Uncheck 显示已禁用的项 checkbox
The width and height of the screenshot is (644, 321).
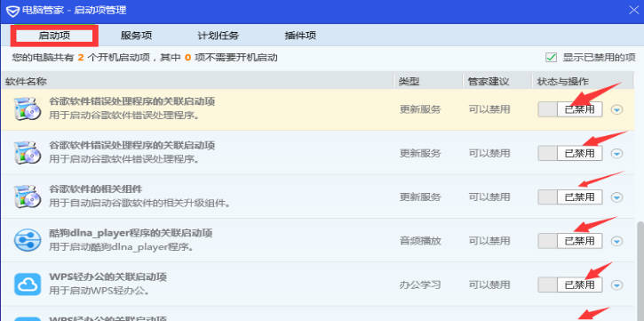552,58
